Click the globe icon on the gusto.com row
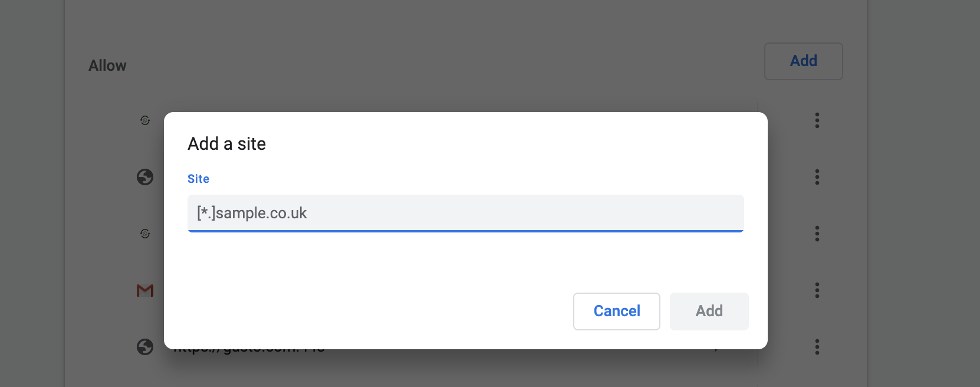Image resolution: width=980 pixels, height=387 pixels. pos(145,347)
